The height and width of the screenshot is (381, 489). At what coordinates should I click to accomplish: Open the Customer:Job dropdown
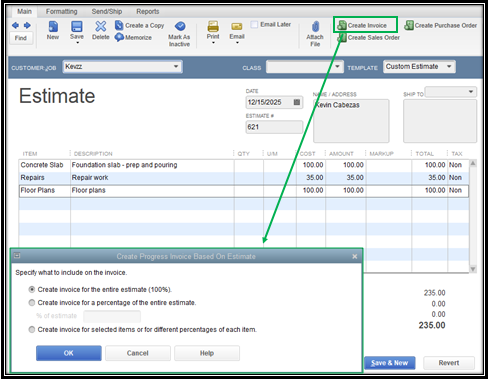pyautogui.click(x=176, y=67)
